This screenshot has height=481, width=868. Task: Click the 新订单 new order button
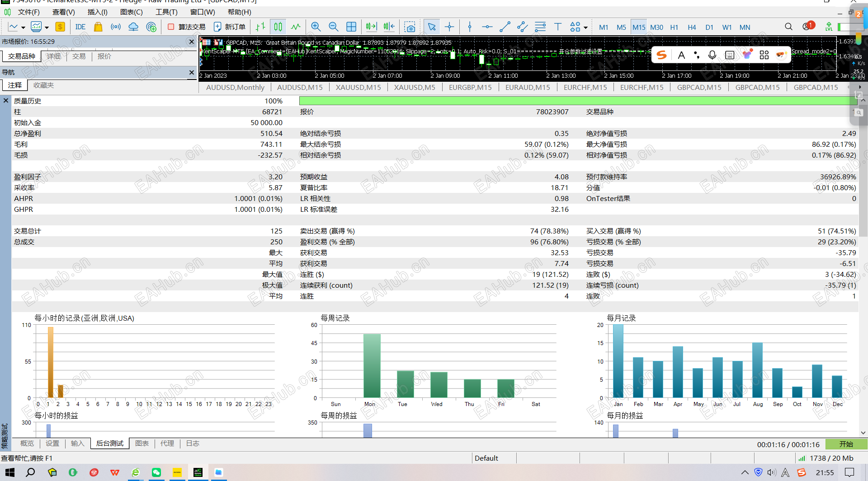[x=230, y=27]
